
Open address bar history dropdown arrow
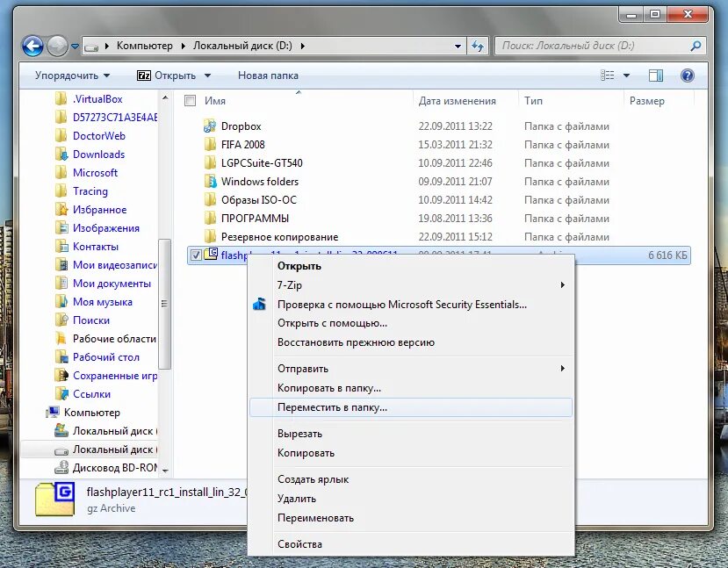pyautogui.click(x=458, y=46)
